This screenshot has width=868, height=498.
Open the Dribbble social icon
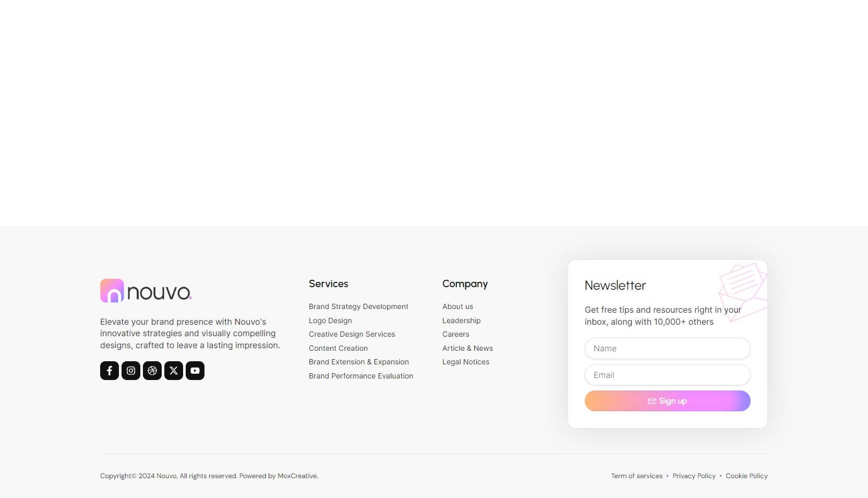[152, 371]
